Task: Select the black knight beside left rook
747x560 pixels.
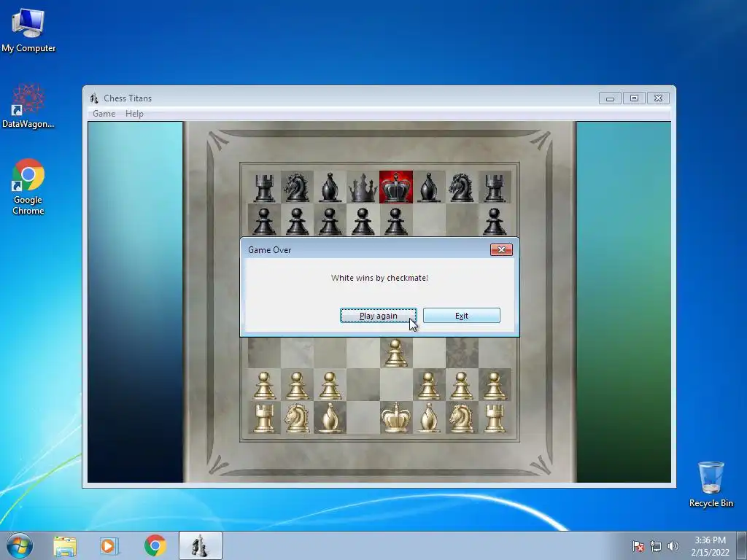Action: click(x=297, y=187)
